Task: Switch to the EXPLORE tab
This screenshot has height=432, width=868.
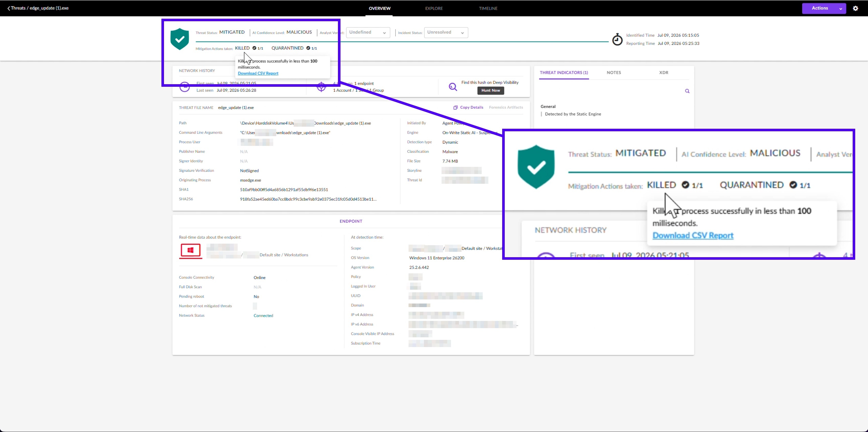Action: click(x=434, y=8)
